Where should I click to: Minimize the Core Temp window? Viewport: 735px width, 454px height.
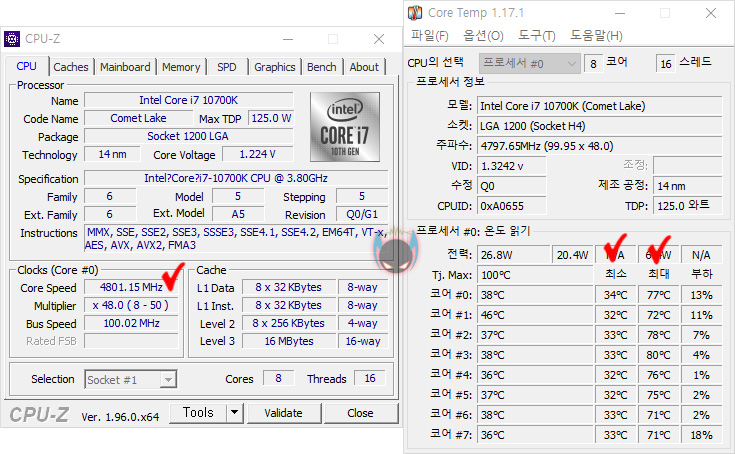pyautogui.click(x=620, y=13)
